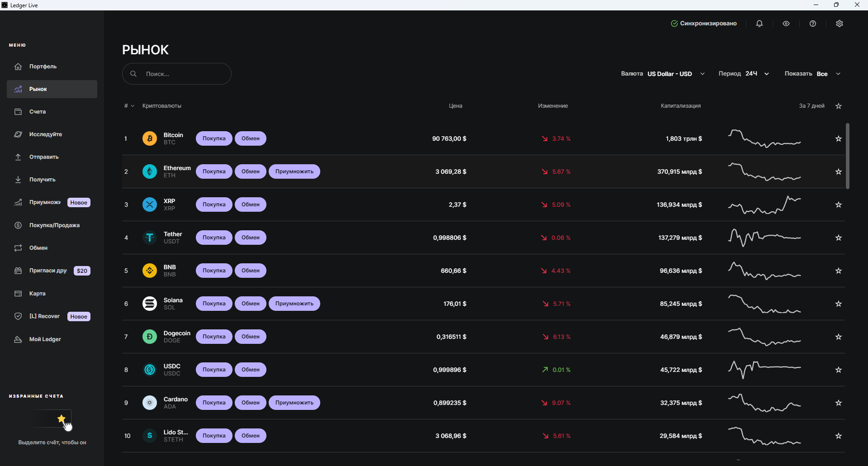Star Solana as favorite
Image resolution: width=868 pixels, height=466 pixels.
click(839, 304)
